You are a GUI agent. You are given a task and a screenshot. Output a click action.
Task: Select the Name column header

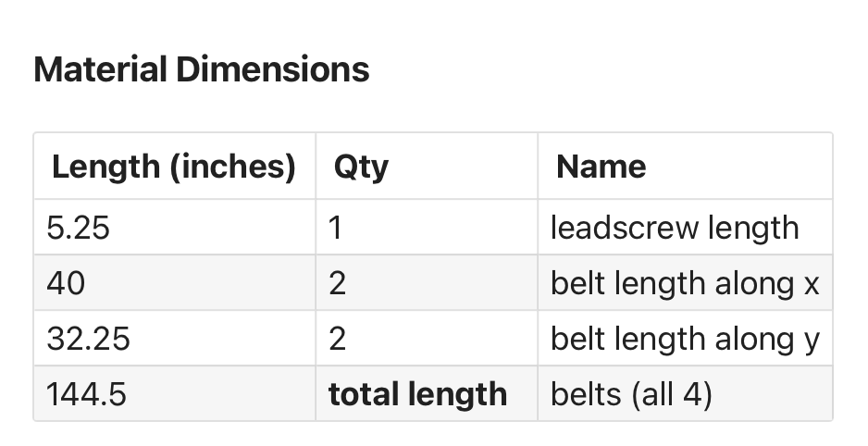click(601, 167)
